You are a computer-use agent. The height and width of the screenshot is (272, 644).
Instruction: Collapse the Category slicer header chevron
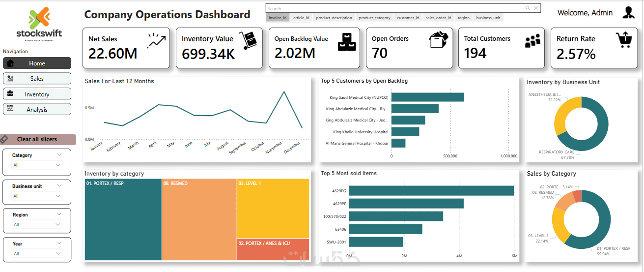coord(59,155)
